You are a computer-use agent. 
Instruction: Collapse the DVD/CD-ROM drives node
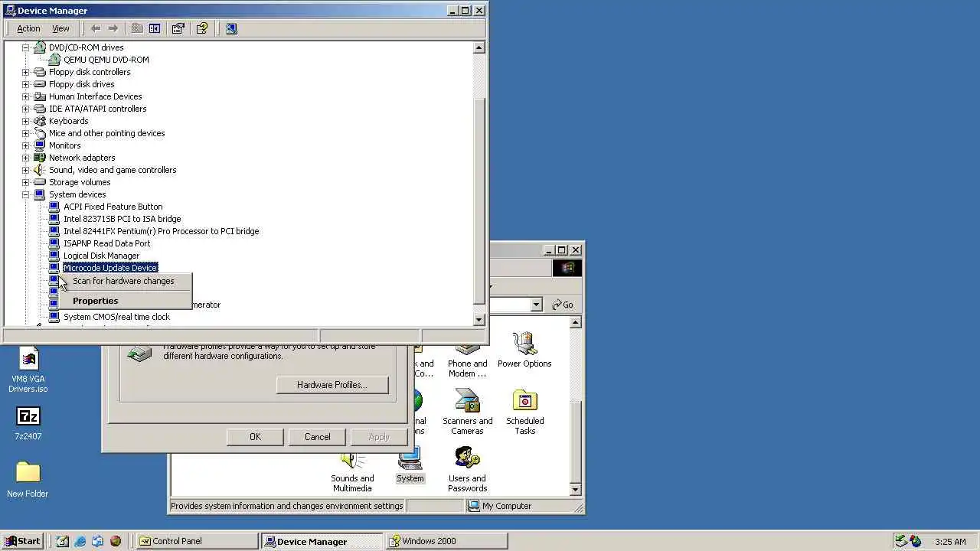pos(25,47)
